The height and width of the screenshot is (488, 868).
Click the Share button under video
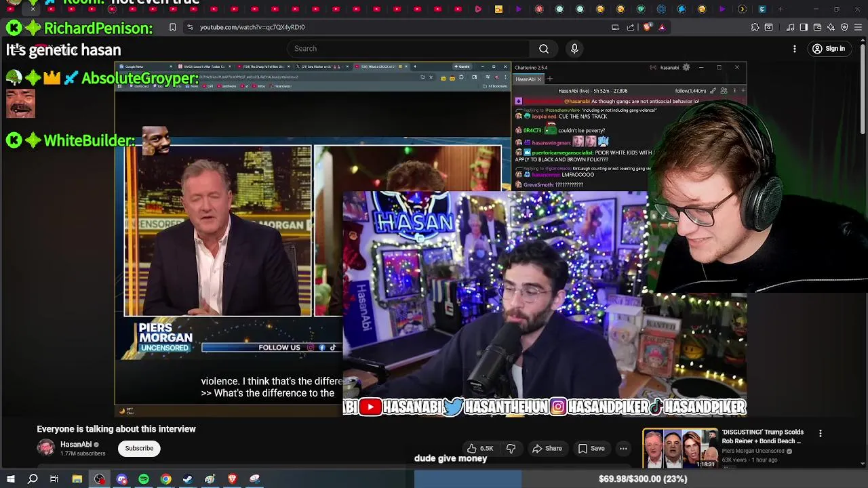coord(547,448)
